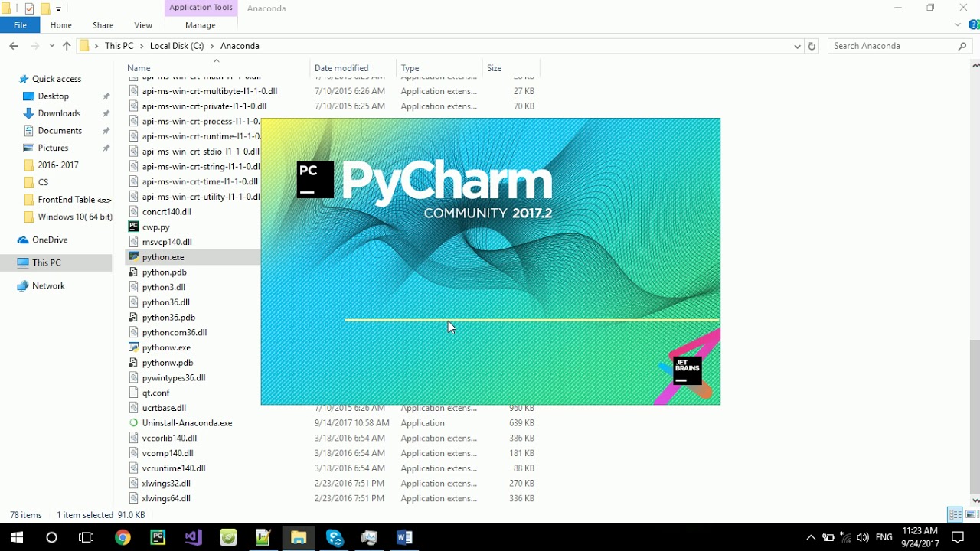Viewport: 980px width, 551px height.
Task: Open Microsoft Word from the taskbar
Action: [x=404, y=538]
